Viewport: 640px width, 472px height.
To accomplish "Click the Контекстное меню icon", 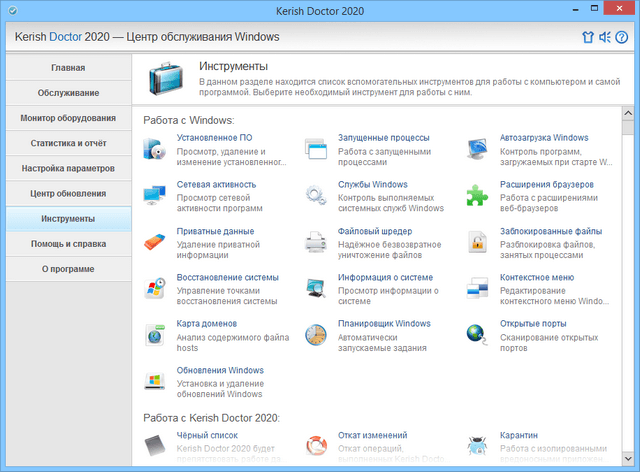I will pyautogui.click(x=478, y=288).
